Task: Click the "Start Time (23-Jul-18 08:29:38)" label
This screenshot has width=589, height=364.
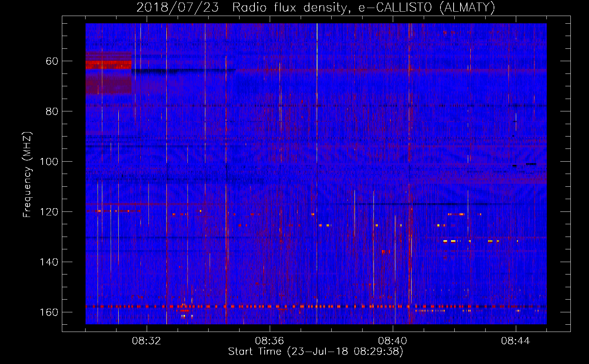Action: (316, 352)
